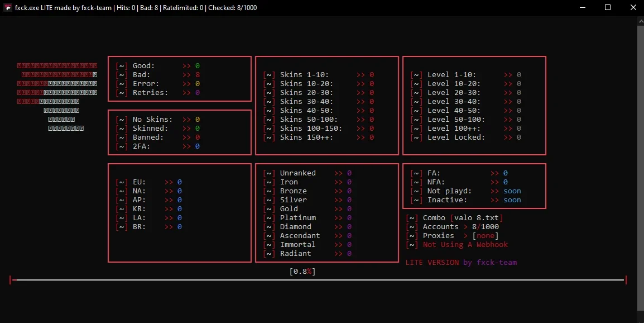Click the 'Level 50-100:' entry
This screenshot has height=323, width=644.
pyautogui.click(x=466, y=120)
